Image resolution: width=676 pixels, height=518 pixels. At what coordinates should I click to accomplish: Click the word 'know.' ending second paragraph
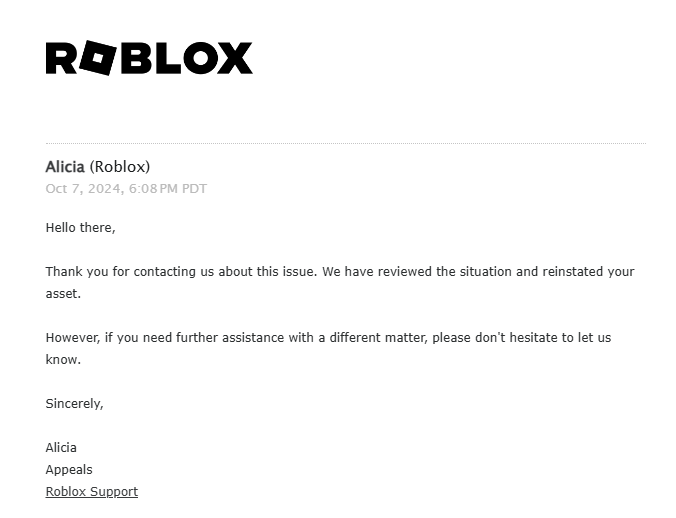[x=63, y=359]
